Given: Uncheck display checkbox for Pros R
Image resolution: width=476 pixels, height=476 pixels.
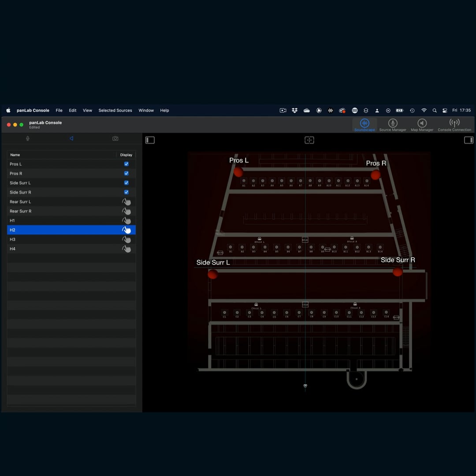Looking at the screenshot, I should pyautogui.click(x=126, y=173).
